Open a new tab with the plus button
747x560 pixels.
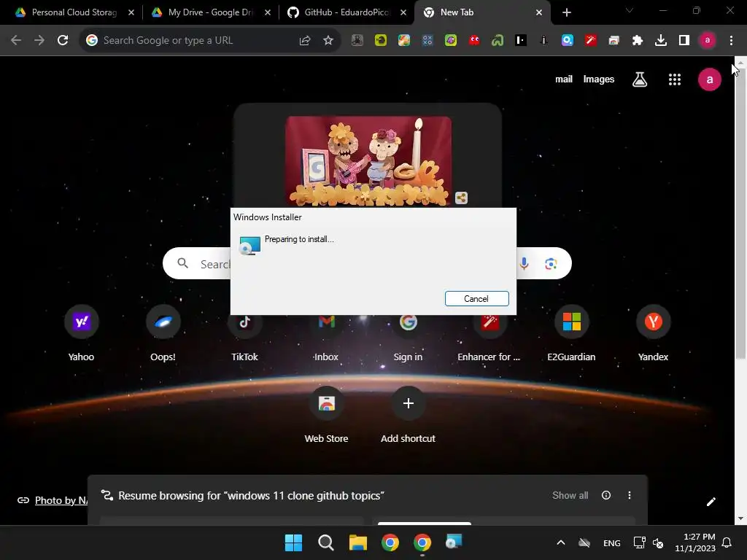point(566,13)
